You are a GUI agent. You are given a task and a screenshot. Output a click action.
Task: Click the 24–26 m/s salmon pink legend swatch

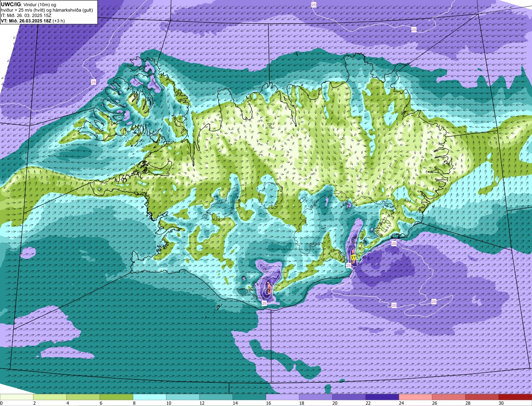(x=416, y=397)
